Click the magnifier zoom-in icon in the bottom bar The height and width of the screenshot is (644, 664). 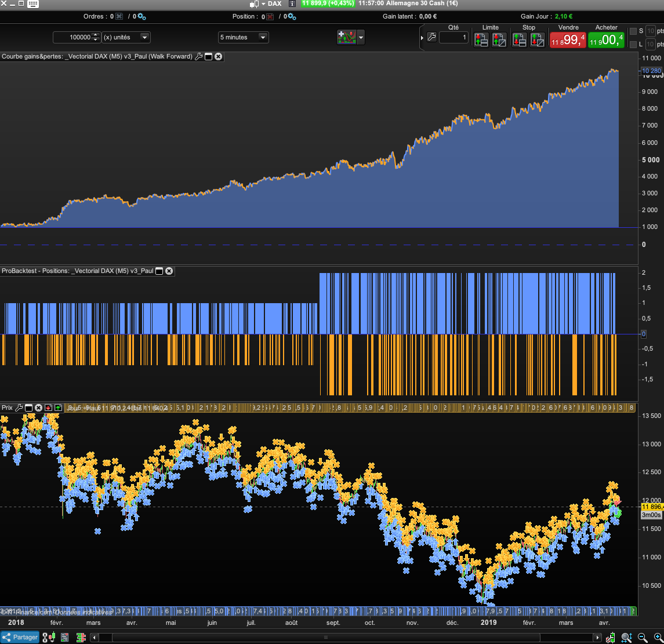(657, 637)
